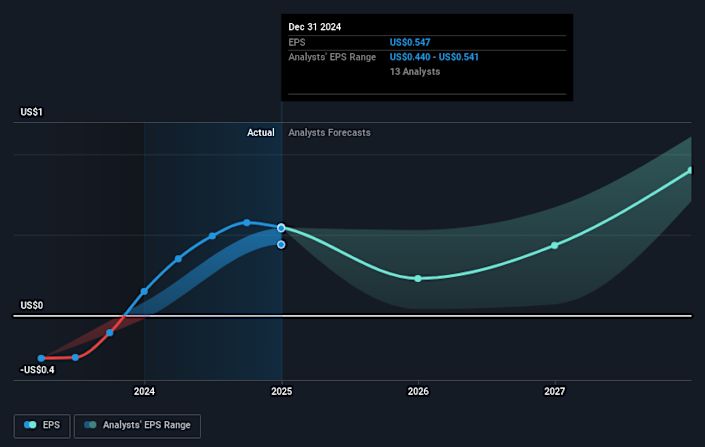
Task: Select the Dec 31 2024 EPS data point
Action: click(281, 228)
